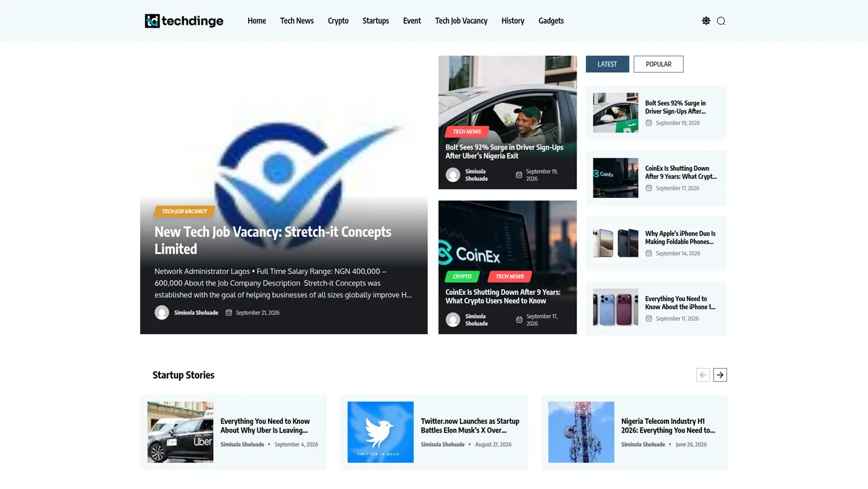Click the Uber car story thumbnail
Image resolution: width=868 pixels, height=489 pixels.
coord(180,432)
